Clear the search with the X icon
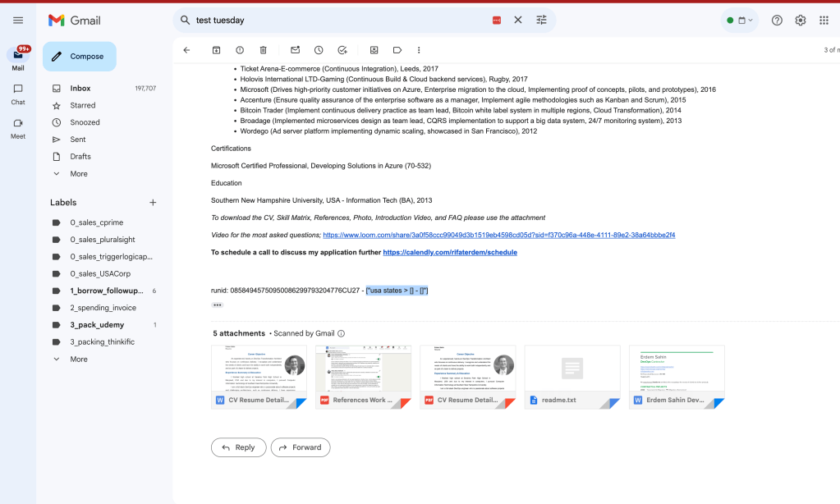 pyautogui.click(x=517, y=20)
